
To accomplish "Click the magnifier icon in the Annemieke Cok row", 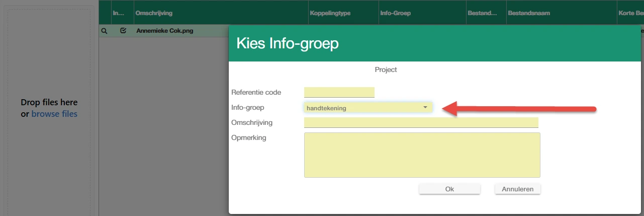I will point(105,31).
